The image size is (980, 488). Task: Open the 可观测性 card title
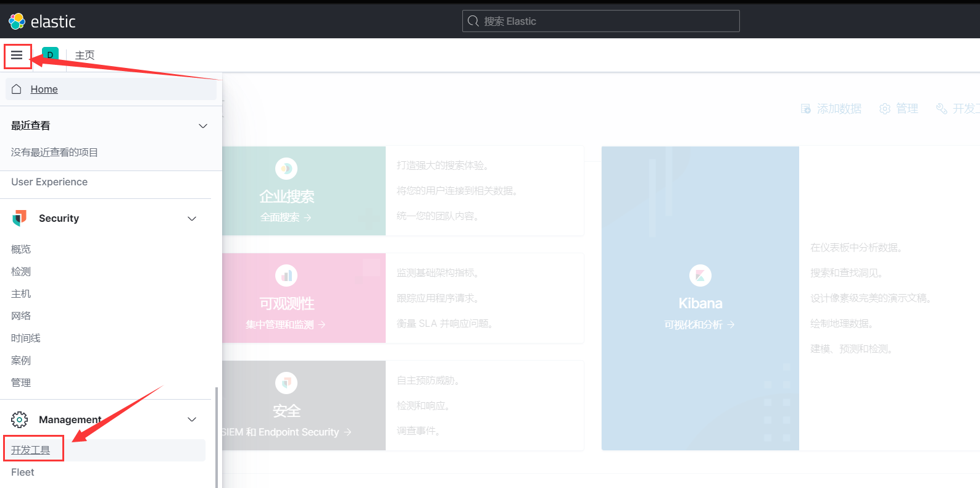287,304
